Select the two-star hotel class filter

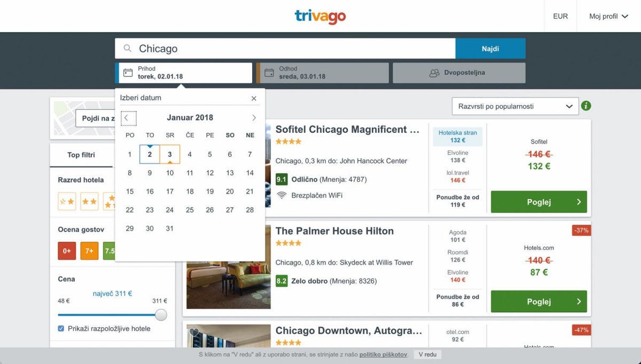tap(89, 201)
